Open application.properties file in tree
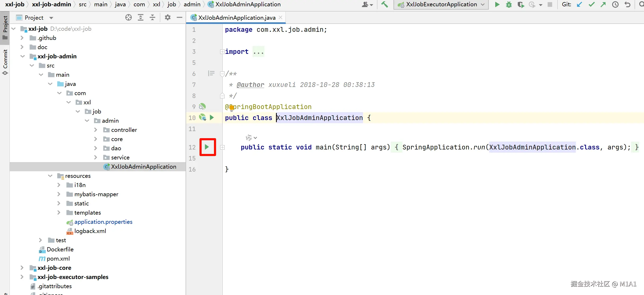This screenshot has height=295, width=644. pos(103,222)
